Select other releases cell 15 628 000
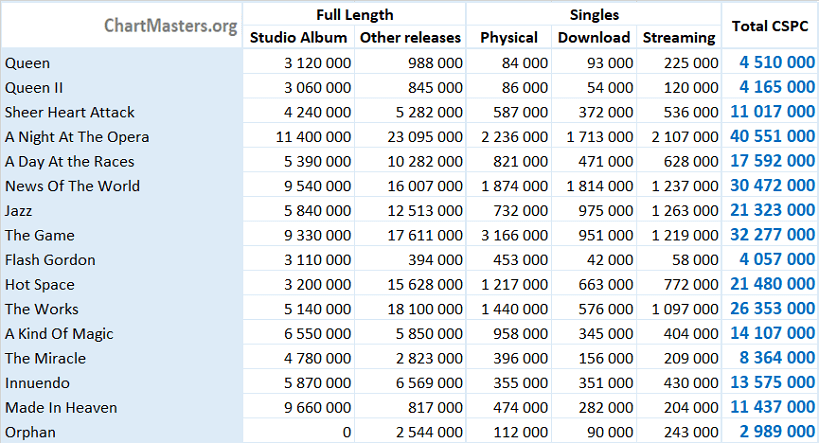The width and height of the screenshot is (819, 443). [x=425, y=285]
